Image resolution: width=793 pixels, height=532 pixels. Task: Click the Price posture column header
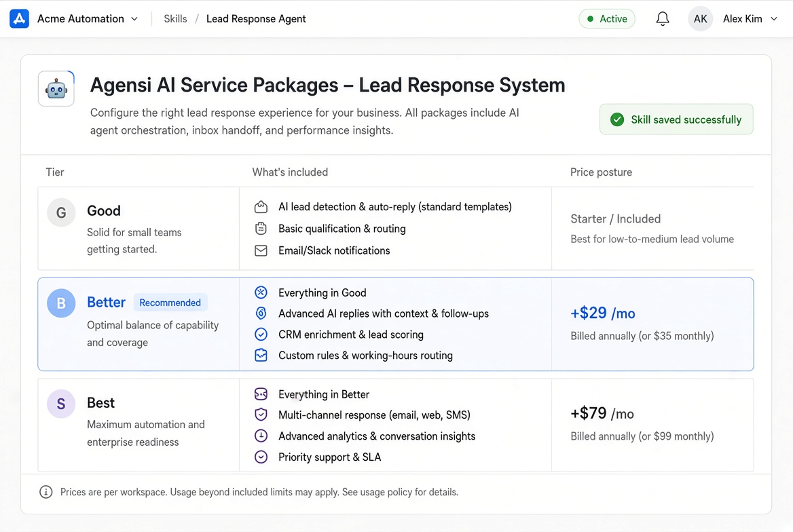601,172
